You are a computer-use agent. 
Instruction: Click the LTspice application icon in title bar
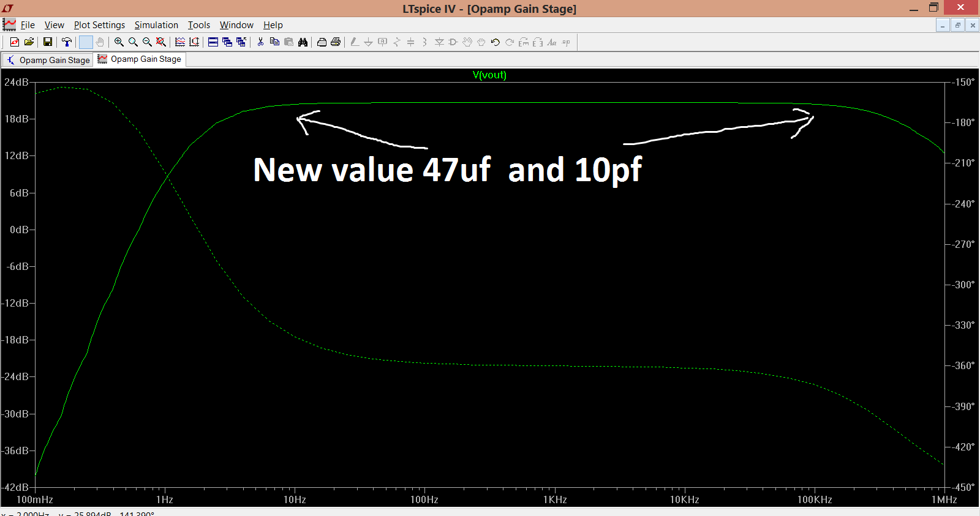(7, 8)
